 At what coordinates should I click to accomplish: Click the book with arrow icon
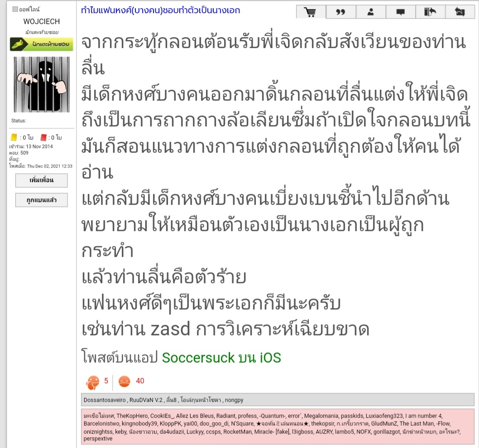coord(430,12)
